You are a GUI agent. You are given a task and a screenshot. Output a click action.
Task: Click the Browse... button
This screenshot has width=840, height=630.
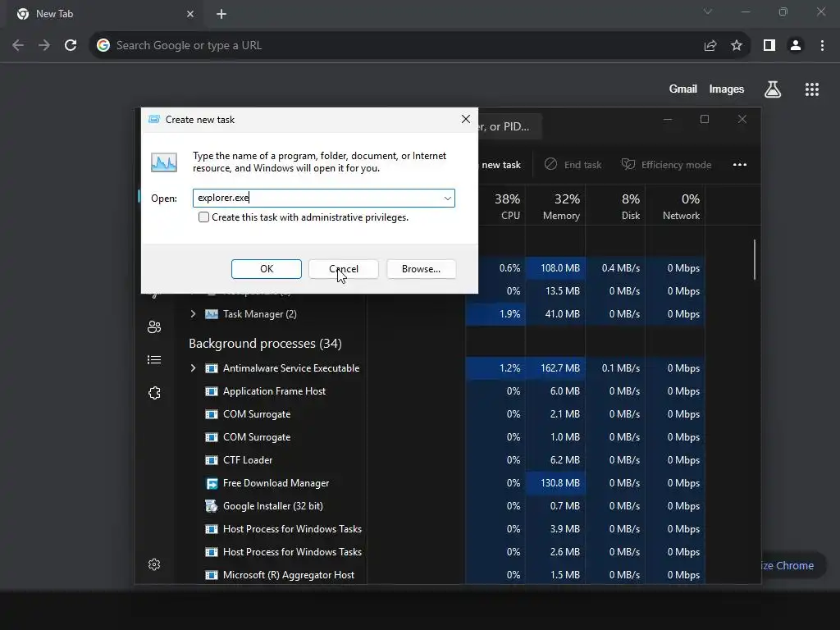(x=421, y=269)
